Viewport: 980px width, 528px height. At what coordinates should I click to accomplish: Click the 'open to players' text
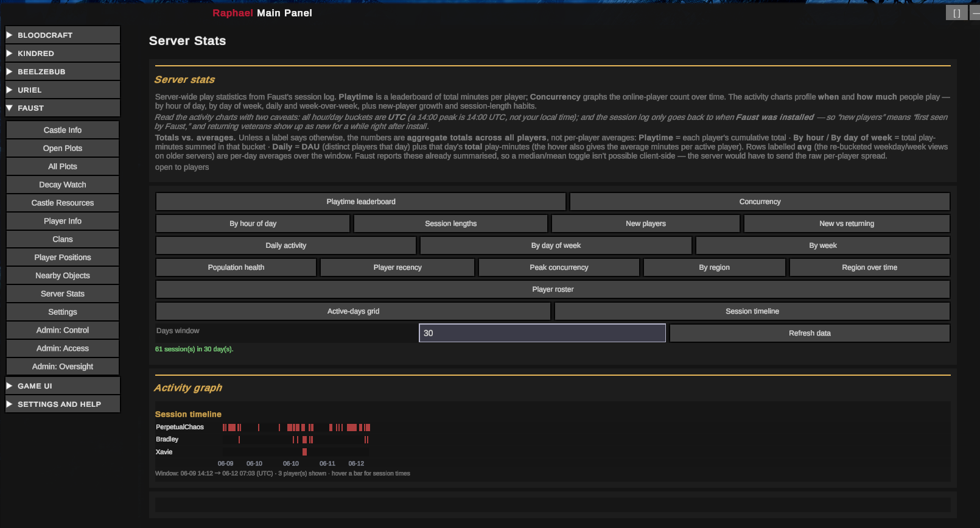coord(182,167)
